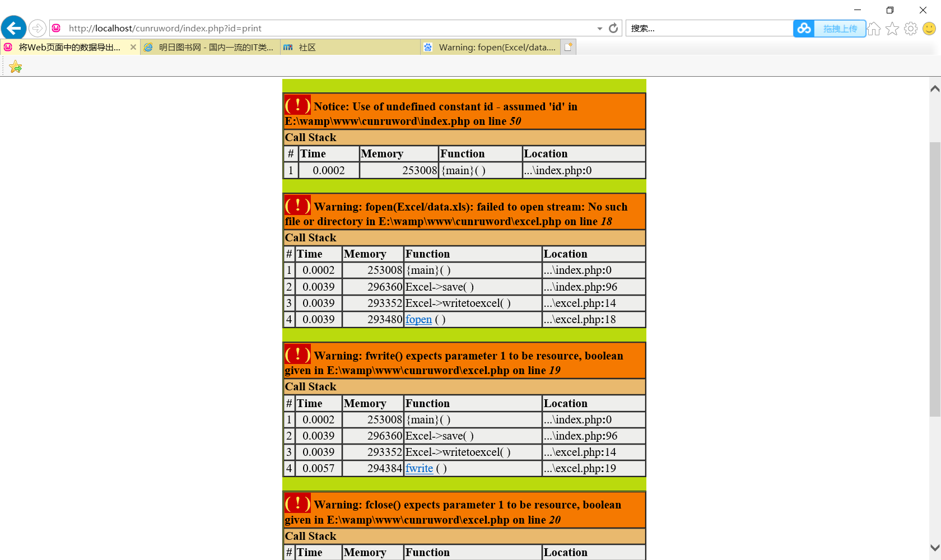Close the 将Web页面中的数据导出 tab

click(133, 47)
